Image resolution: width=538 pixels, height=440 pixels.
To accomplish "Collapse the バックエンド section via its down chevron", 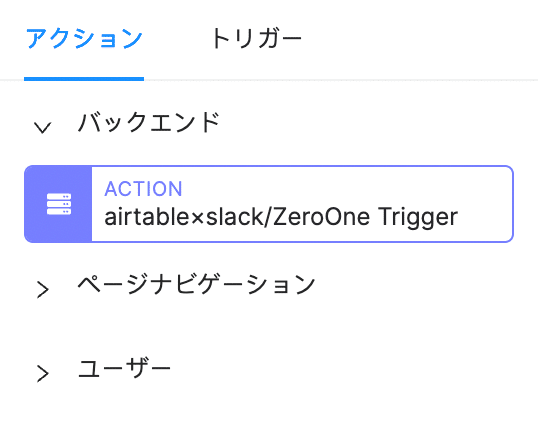I will (43, 127).
